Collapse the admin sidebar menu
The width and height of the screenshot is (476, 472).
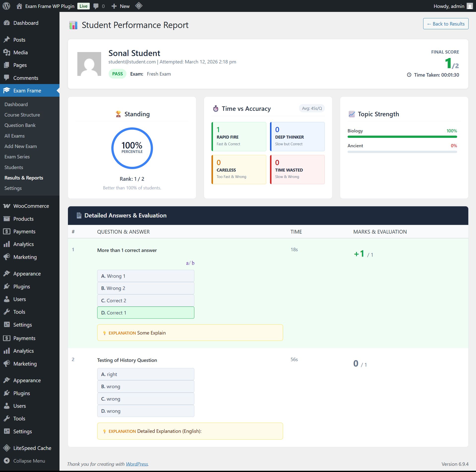[x=29, y=461]
